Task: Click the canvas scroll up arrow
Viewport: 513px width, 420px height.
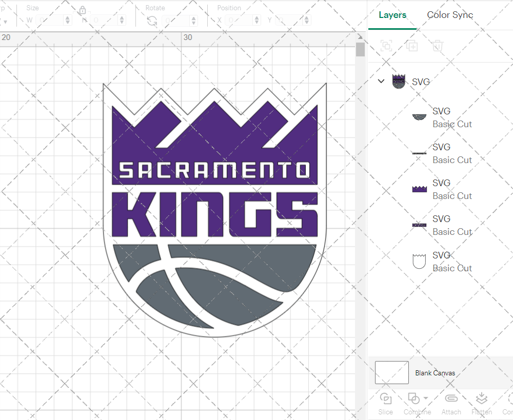Action: pyautogui.click(x=360, y=36)
